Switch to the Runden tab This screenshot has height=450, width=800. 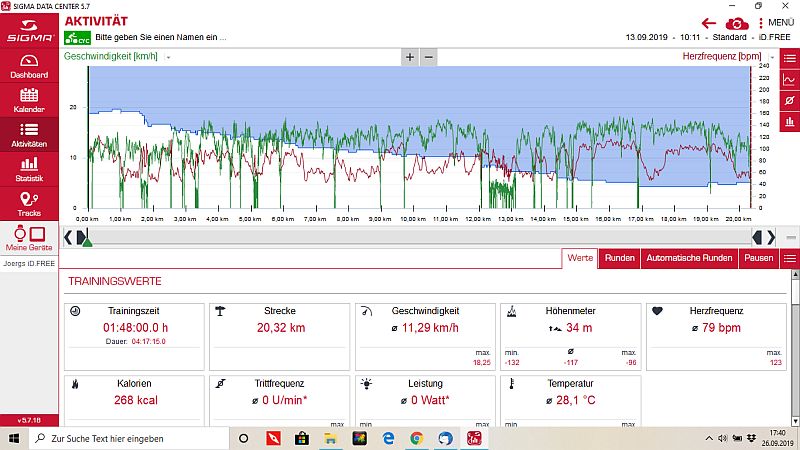(x=619, y=258)
